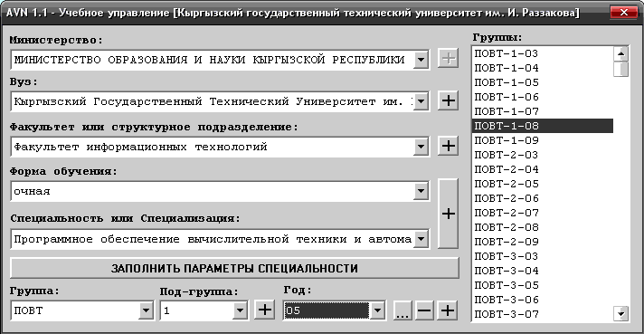
Task: Select group ПОВТ-1-04
Action: pos(543,68)
